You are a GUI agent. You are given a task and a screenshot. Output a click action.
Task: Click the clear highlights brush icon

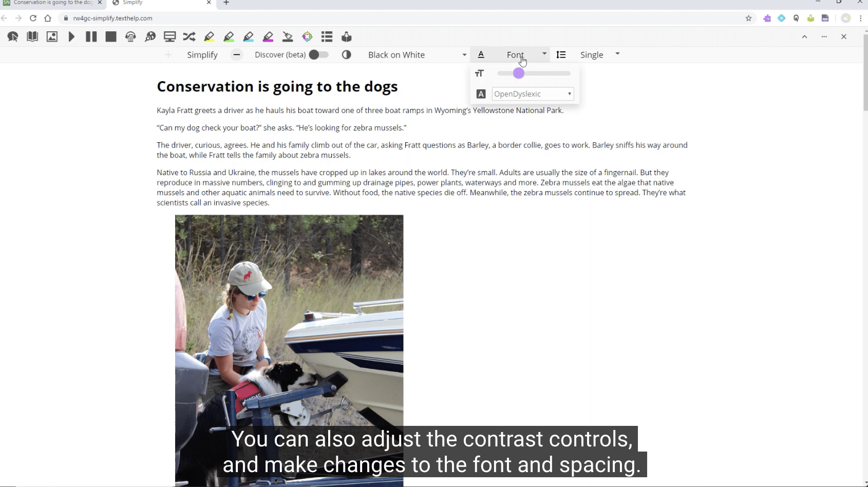(x=288, y=36)
